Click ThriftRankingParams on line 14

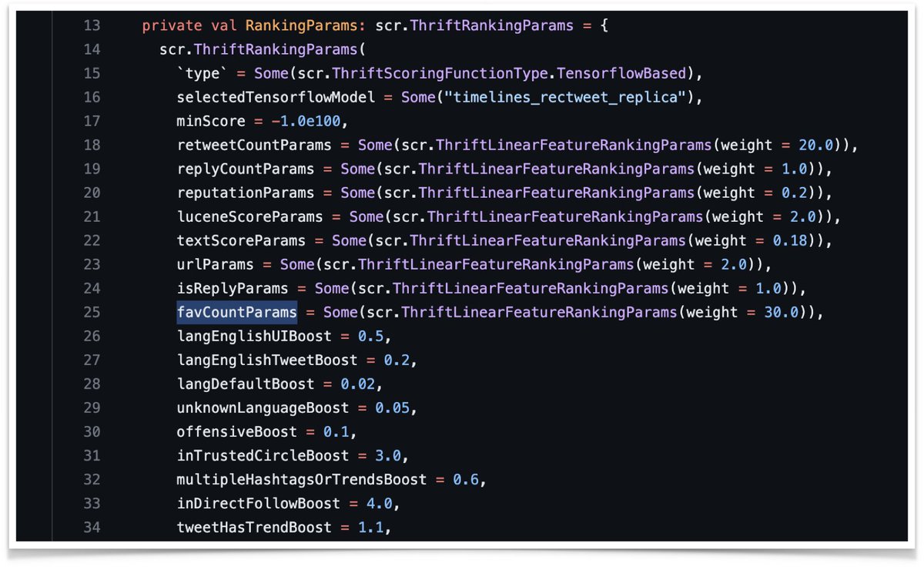coord(276,49)
